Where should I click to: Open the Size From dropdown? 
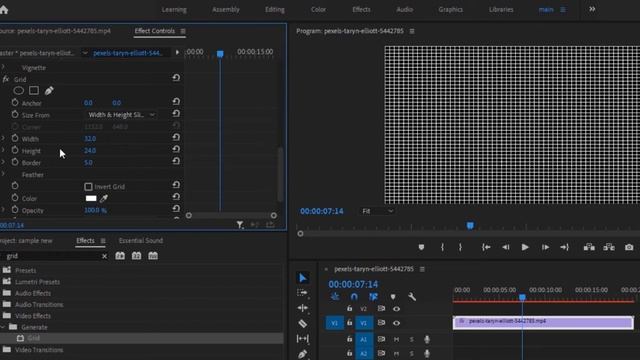(x=121, y=115)
